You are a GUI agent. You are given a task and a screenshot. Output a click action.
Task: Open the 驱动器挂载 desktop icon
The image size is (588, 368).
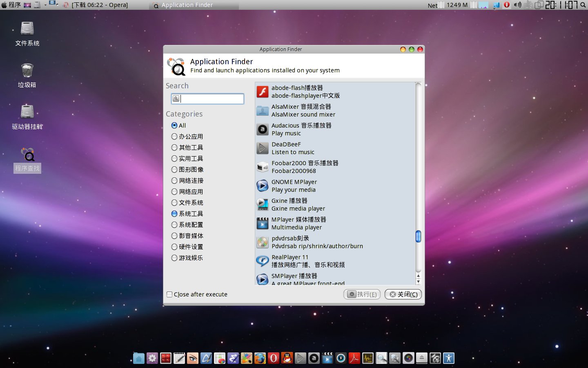click(x=27, y=117)
